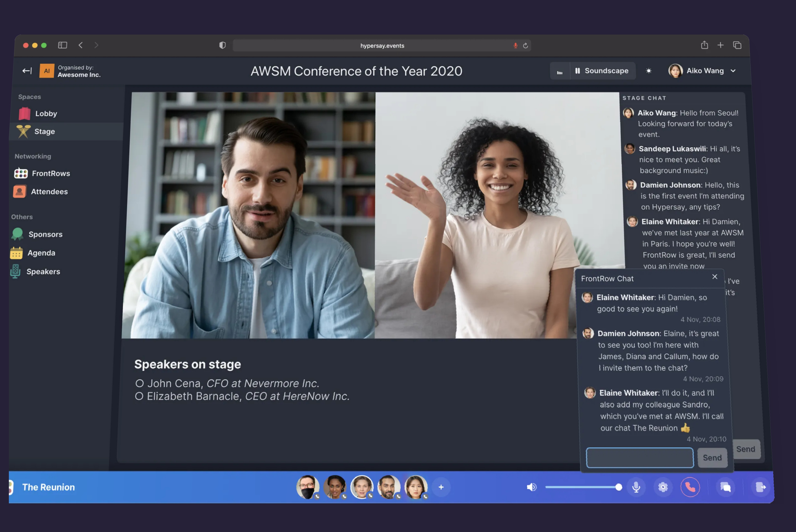This screenshot has width=796, height=532.
Task: Click the second Reunion participant's avatar
Action: click(x=335, y=487)
